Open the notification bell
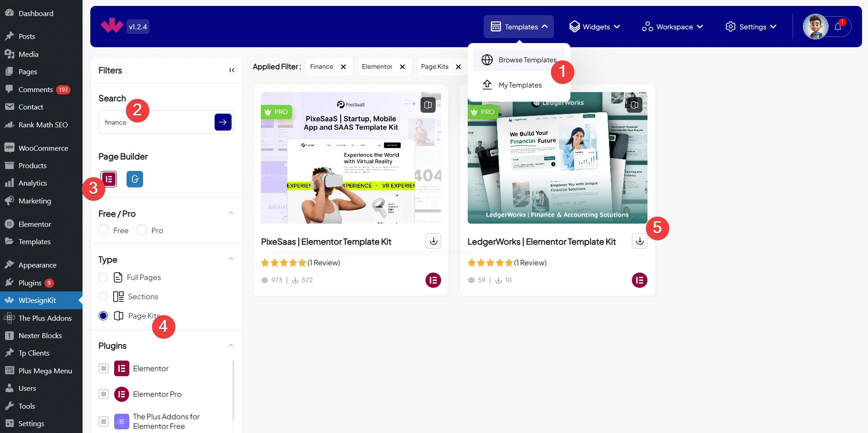Image resolution: width=868 pixels, height=433 pixels. [838, 27]
